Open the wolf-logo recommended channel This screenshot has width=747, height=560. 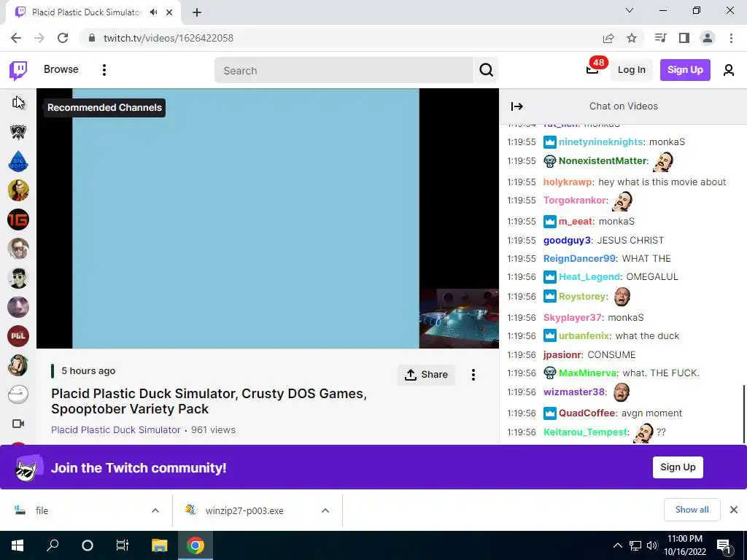click(x=18, y=132)
